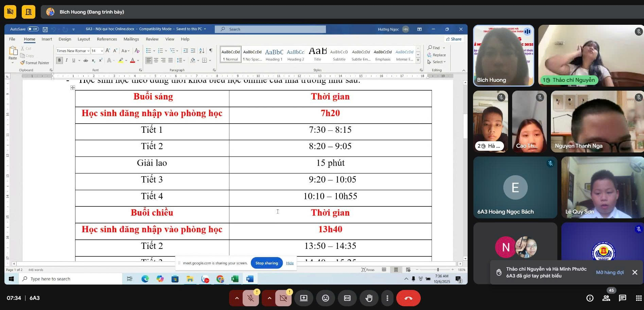
Task: Click the Mở hàng đợi link
Action: pos(610,272)
